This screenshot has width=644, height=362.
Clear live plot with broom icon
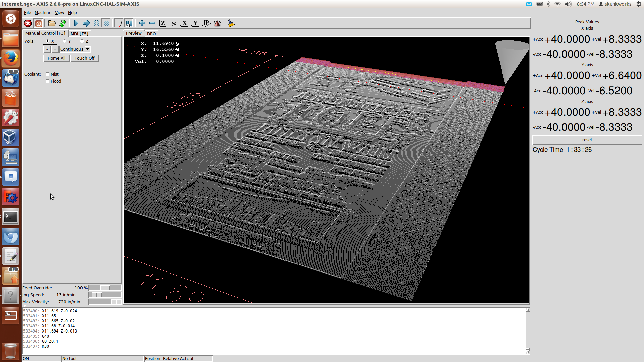231,23
